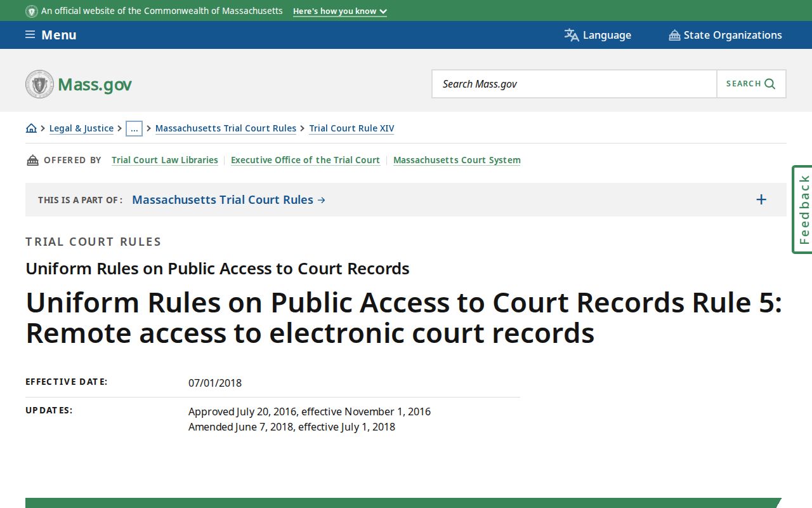This screenshot has height=508, width=812.
Task: Click the effective date value 07/01/2018
Action: click(x=215, y=383)
